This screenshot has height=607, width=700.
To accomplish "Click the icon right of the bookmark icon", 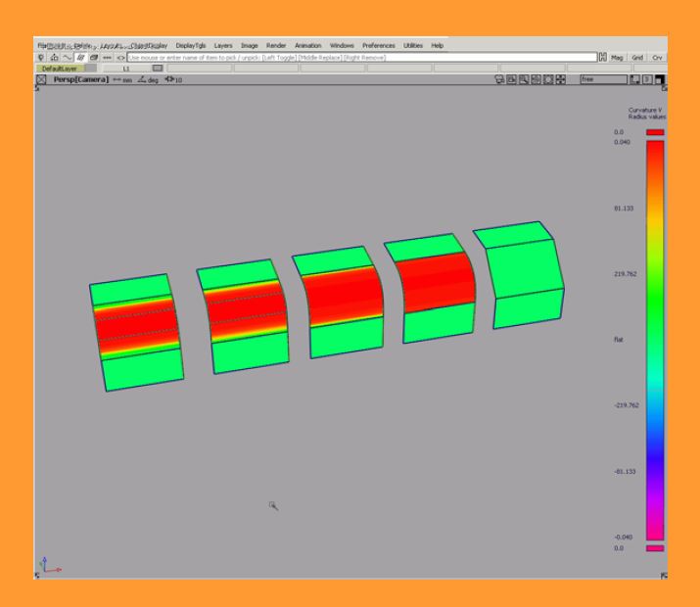I will pyautogui.click(x=647, y=79).
